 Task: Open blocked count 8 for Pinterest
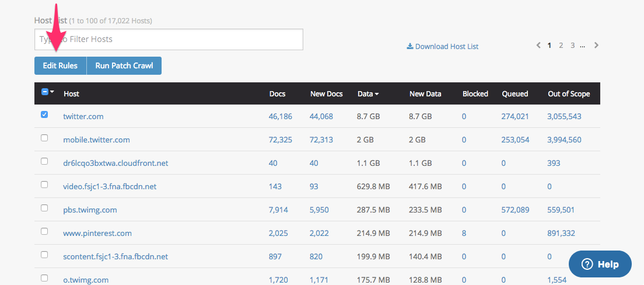pos(464,233)
